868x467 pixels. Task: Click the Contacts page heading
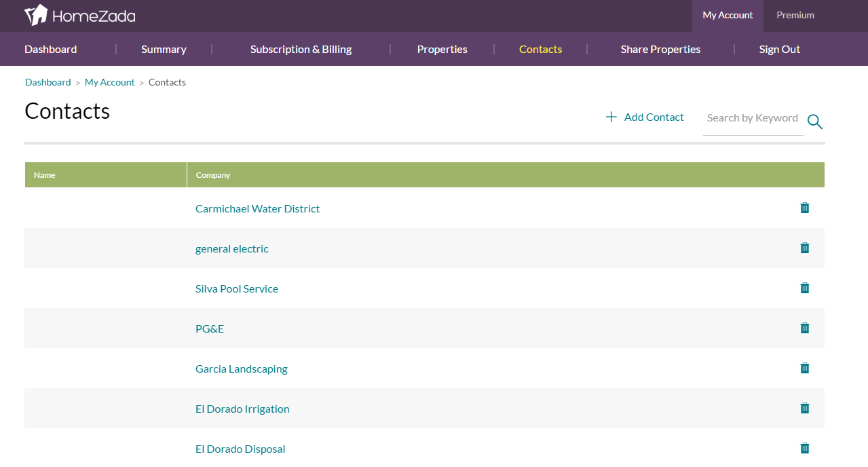pos(67,111)
